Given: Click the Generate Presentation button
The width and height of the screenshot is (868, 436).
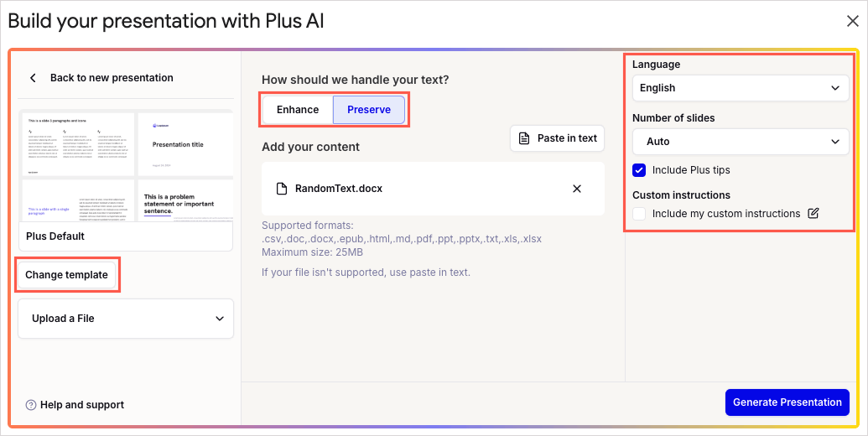Looking at the screenshot, I should click(787, 402).
